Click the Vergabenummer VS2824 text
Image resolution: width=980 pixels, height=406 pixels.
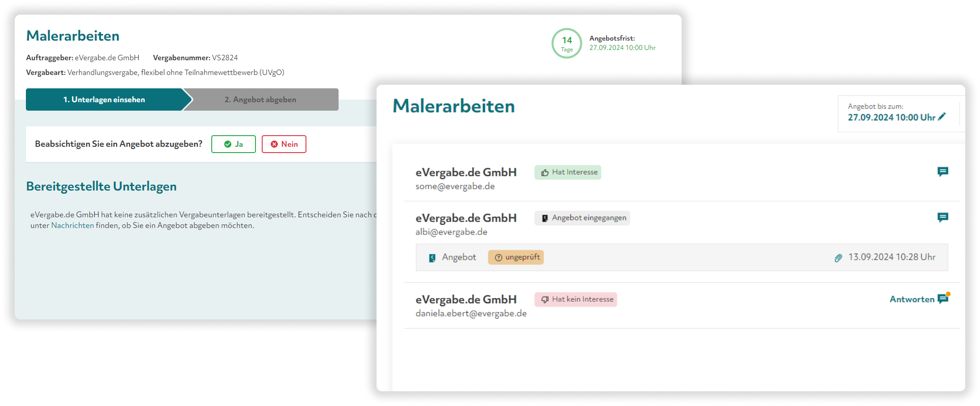click(x=195, y=58)
